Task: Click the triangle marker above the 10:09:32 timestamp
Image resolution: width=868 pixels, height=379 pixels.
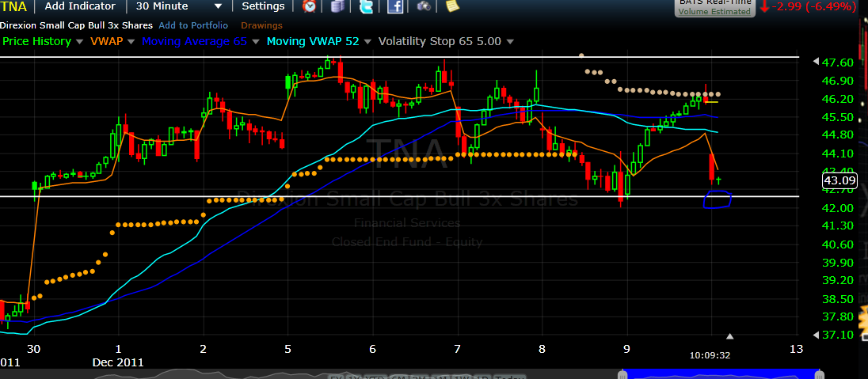Action: tap(730, 337)
